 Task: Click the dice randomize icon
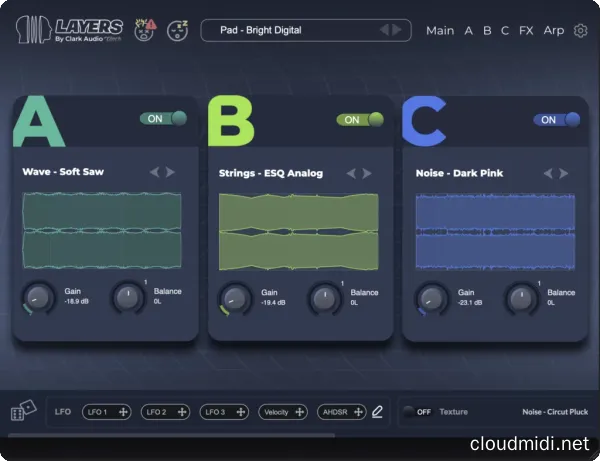point(23,411)
